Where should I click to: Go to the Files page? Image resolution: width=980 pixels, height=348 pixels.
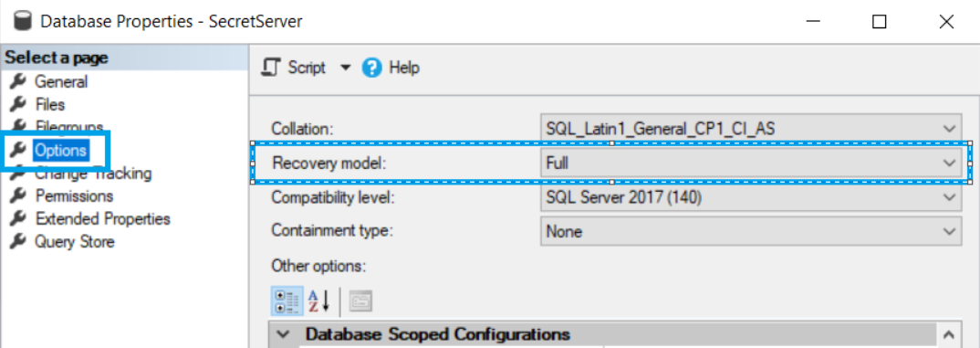click(50, 104)
